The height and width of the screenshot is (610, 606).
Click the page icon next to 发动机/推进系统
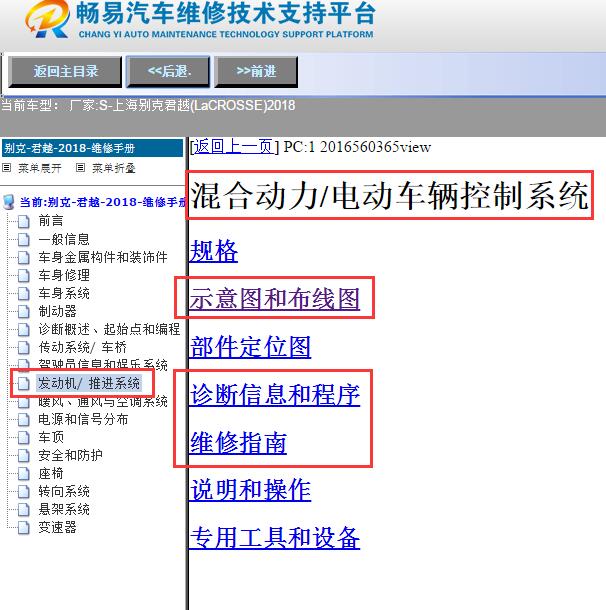point(24,384)
